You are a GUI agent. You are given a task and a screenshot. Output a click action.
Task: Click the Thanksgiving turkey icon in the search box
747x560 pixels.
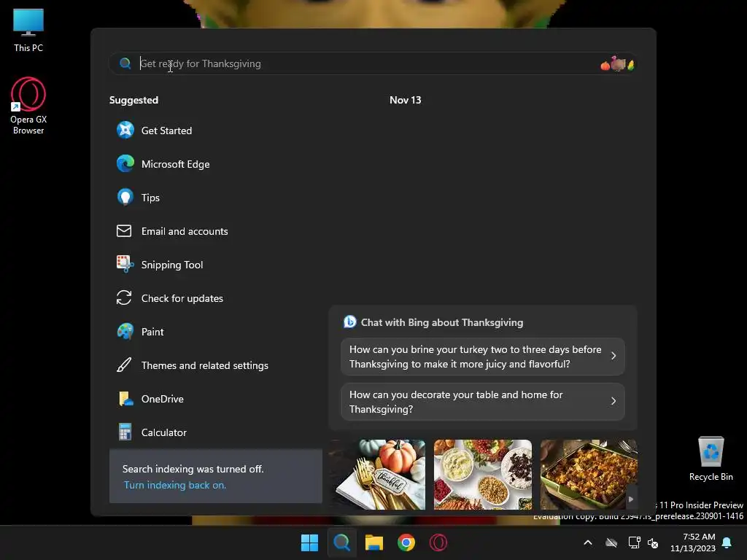[617, 63]
